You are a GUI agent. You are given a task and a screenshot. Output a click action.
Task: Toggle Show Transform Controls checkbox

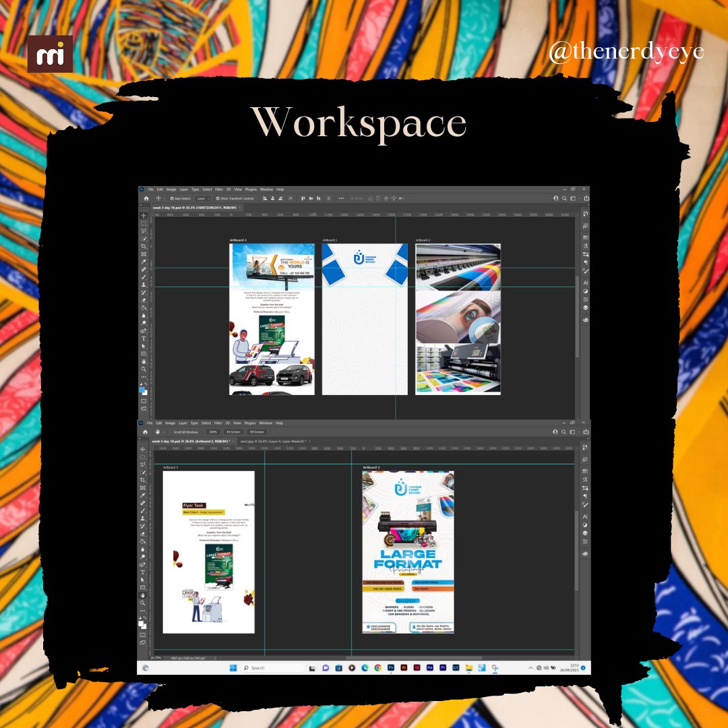coord(218,198)
